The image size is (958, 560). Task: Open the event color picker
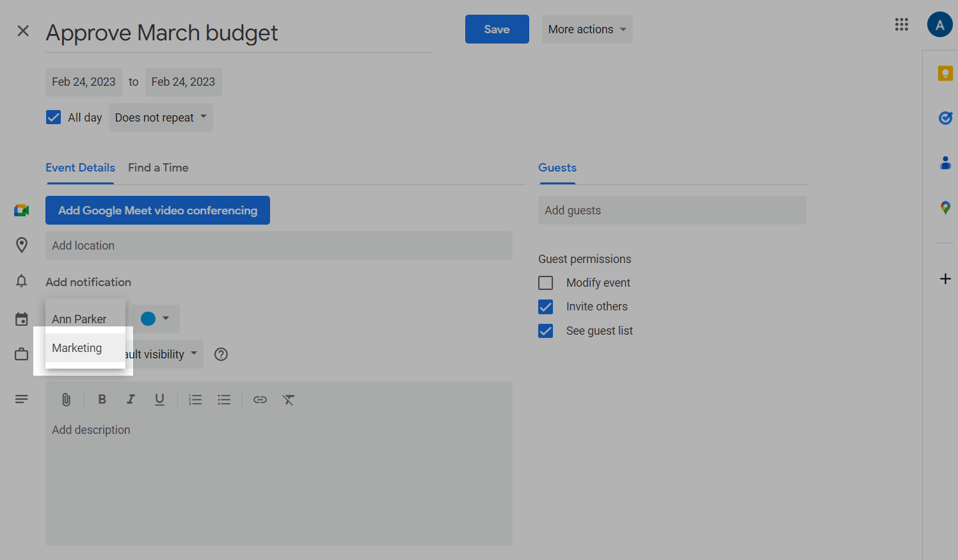point(155,319)
